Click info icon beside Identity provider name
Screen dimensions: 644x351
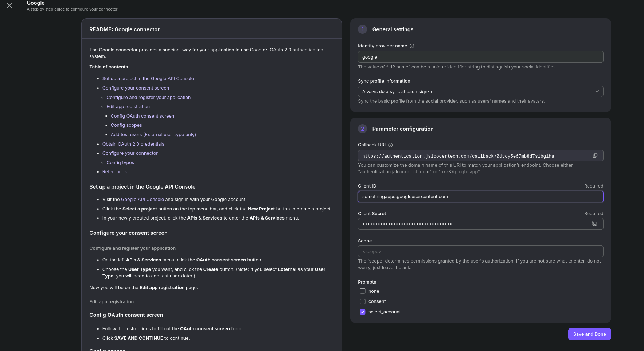point(412,46)
